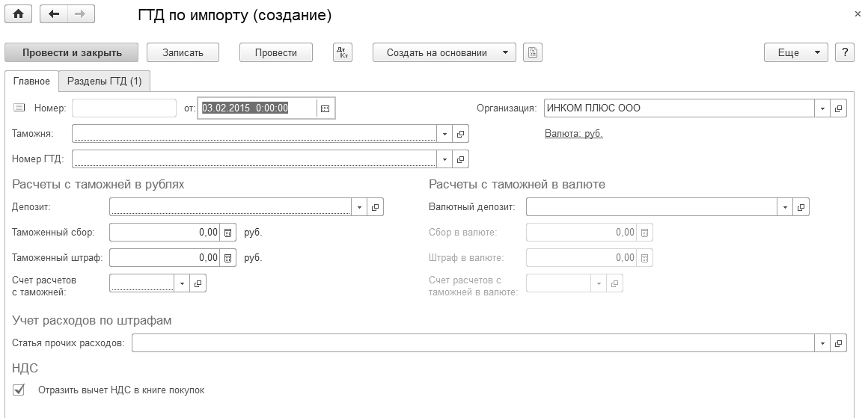Open the Еще menu button
868x418 pixels.
[x=795, y=52]
